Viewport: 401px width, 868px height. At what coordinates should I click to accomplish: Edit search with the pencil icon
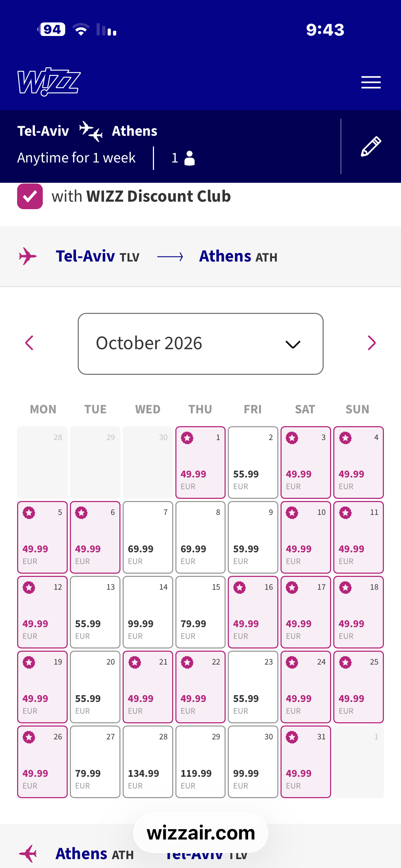pos(371,146)
